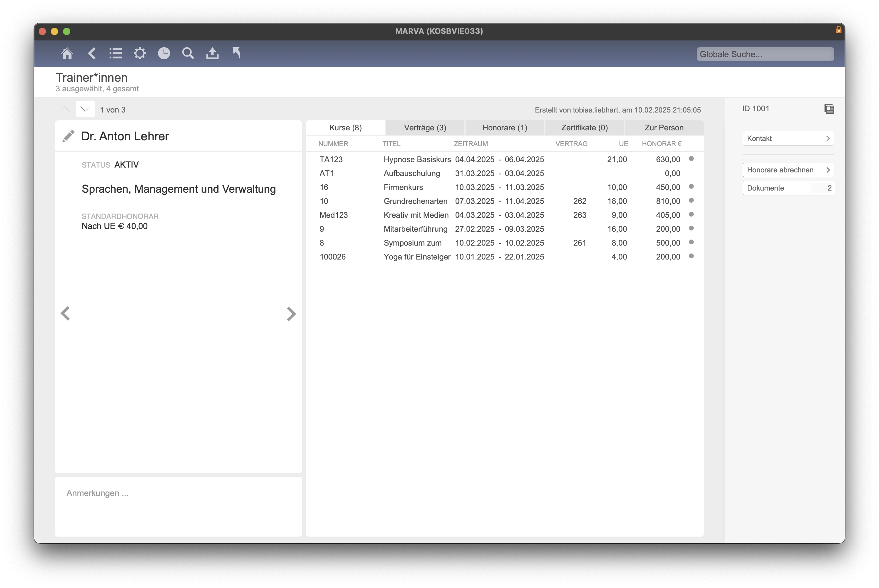This screenshot has height=588, width=879.
Task: Expand the Kontakt panel
Action: click(788, 138)
